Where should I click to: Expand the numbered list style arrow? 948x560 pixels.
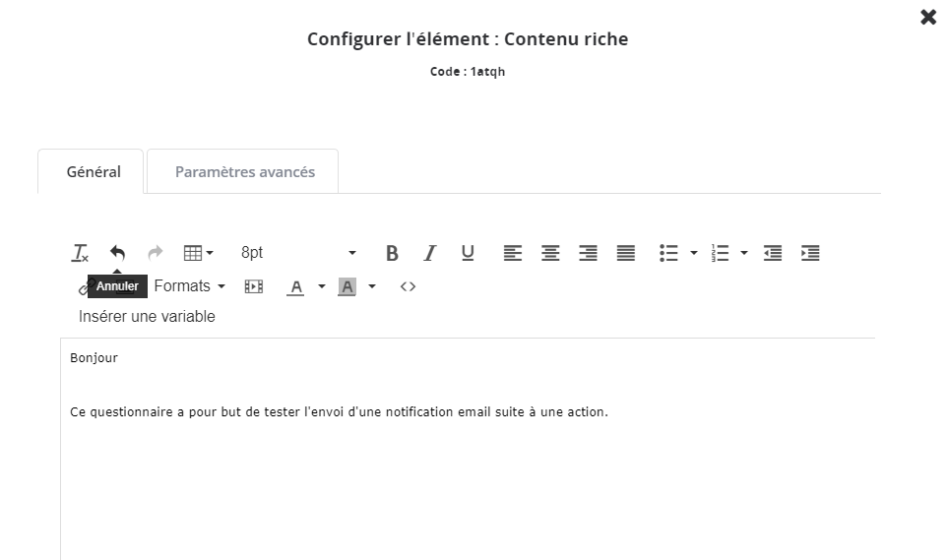click(x=744, y=253)
